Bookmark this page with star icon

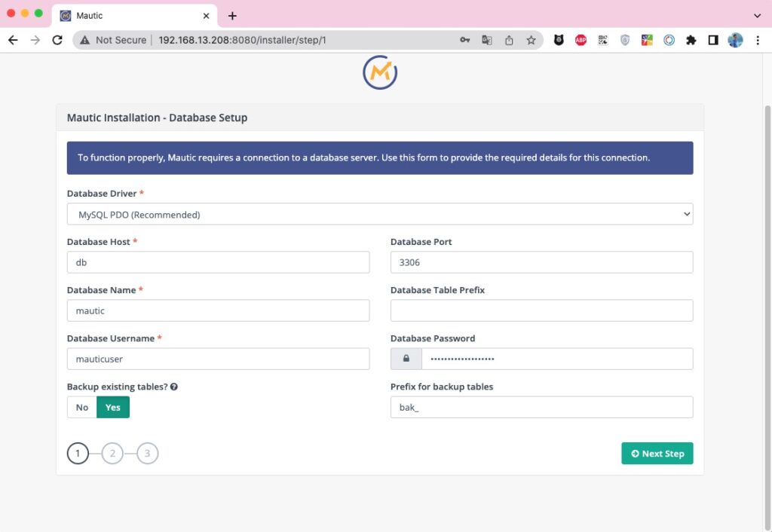pyautogui.click(x=531, y=41)
